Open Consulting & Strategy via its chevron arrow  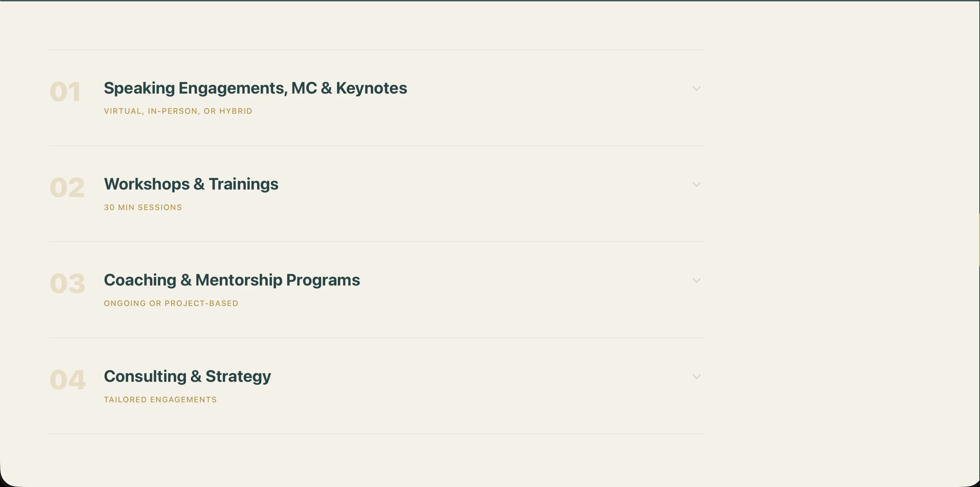[x=696, y=377]
